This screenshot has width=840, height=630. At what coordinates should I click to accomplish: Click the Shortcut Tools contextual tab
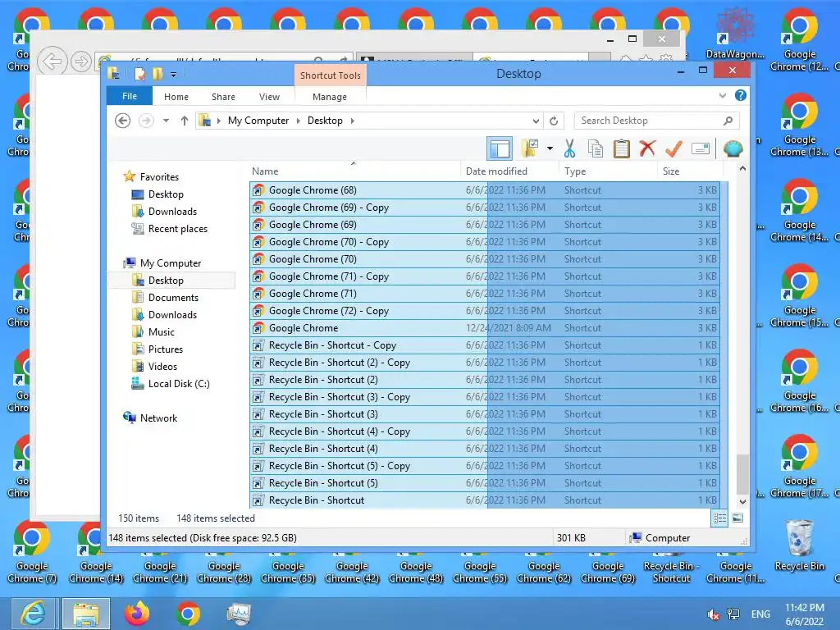[x=330, y=75]
